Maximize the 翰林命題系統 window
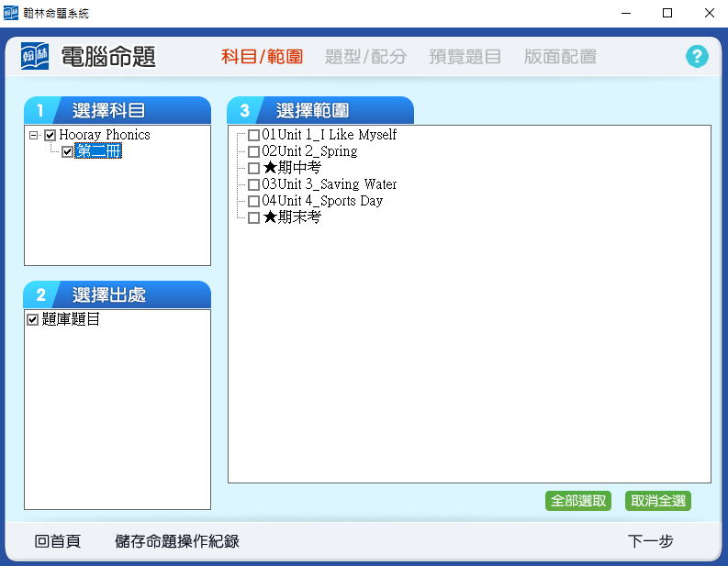 point(667,13)
